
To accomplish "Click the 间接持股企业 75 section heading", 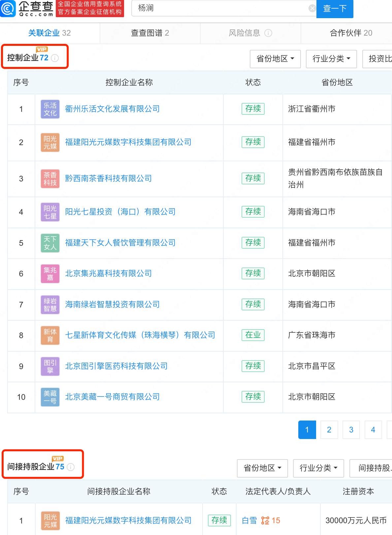I will [36, 467].
